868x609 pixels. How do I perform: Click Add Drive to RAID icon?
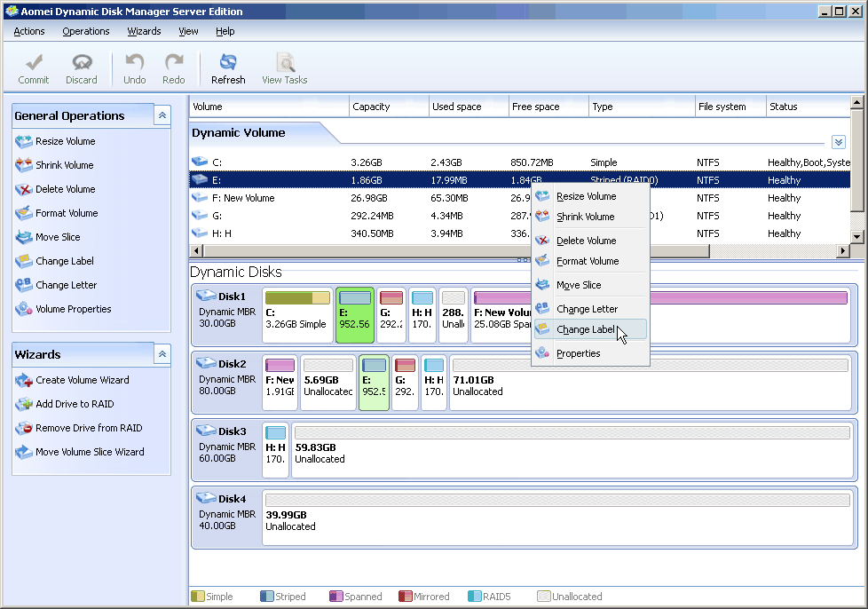[24, 404]
